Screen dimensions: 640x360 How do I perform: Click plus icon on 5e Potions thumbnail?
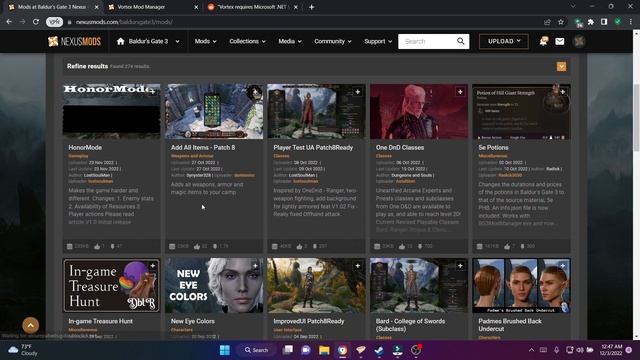(562, 92)
